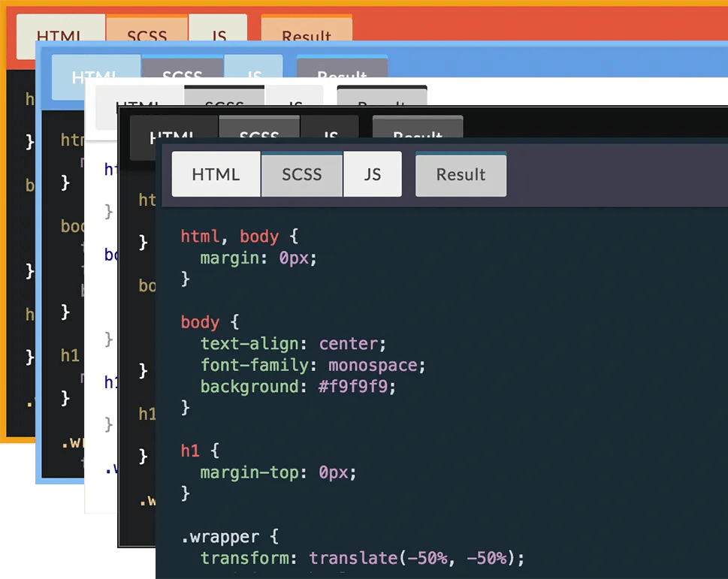Click the HTML tab of the white editor
The height and width of the screenshot is (579, 728).
[136, 105]
